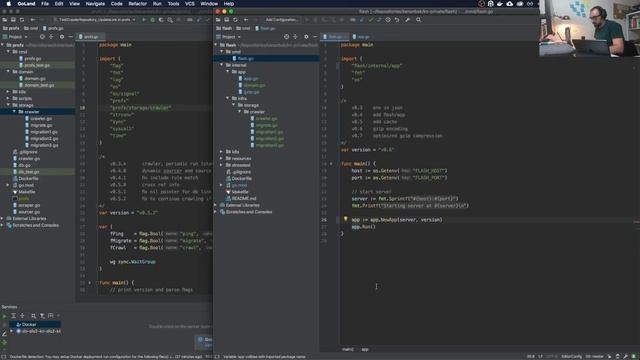Open the run configuration dropdown in prohx window

95,20
